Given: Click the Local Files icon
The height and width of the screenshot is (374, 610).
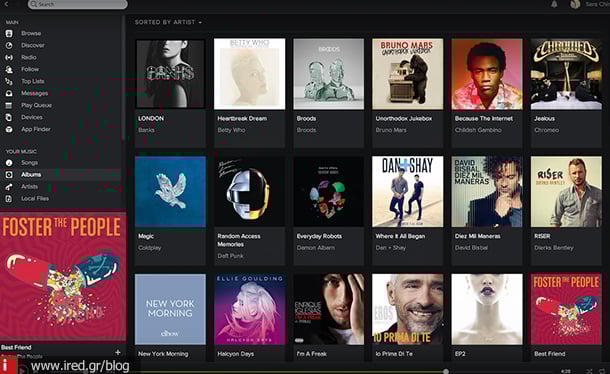Looking at the screenshot, I should [9, 199].
